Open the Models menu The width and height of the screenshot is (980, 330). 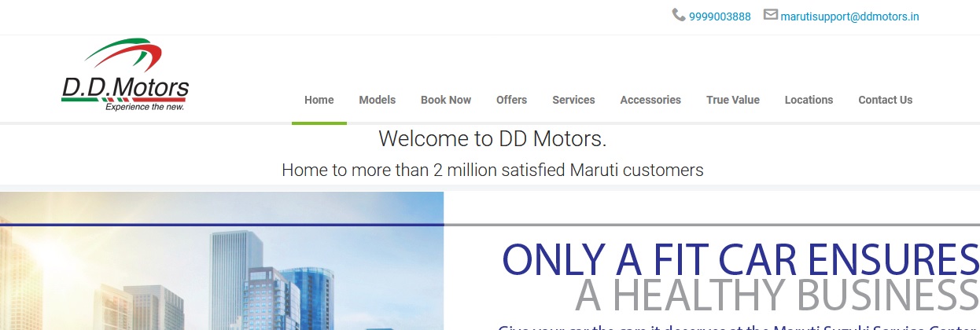pyautogui.click(x=378, y=100)
